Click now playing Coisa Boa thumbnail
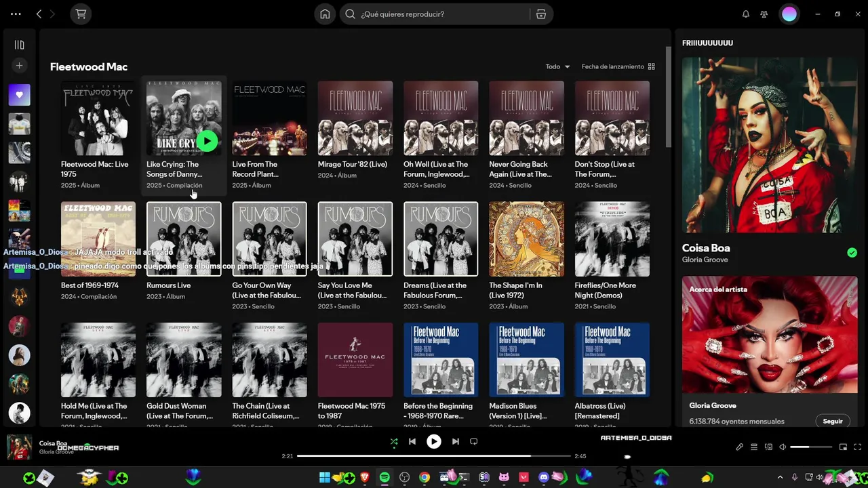The width and height of the screenshot is (868, 488). (19, 447)
